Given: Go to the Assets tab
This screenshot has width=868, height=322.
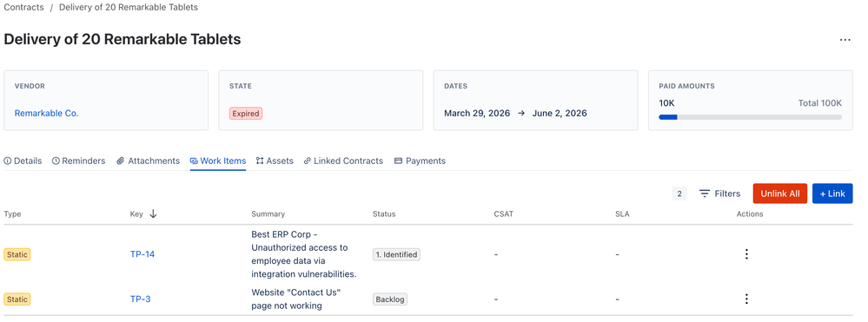Looking at the screenshot, I should click(x=275, y=161).
